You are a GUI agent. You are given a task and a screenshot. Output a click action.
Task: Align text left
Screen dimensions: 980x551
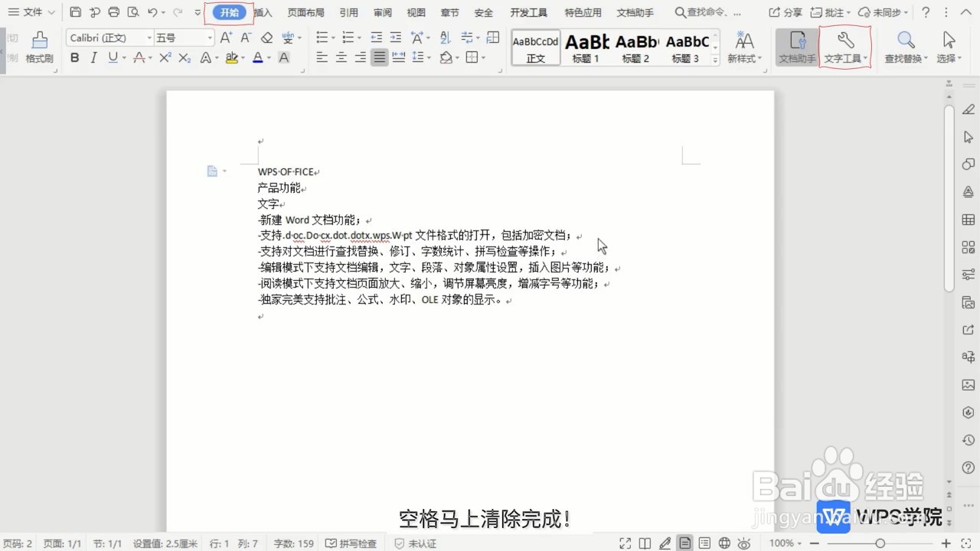[322, 57]
